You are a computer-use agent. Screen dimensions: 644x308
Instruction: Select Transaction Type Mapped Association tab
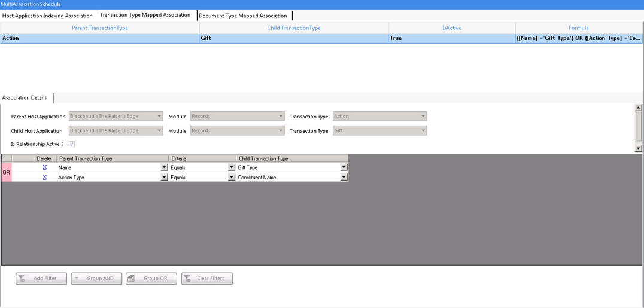[145, 15]
